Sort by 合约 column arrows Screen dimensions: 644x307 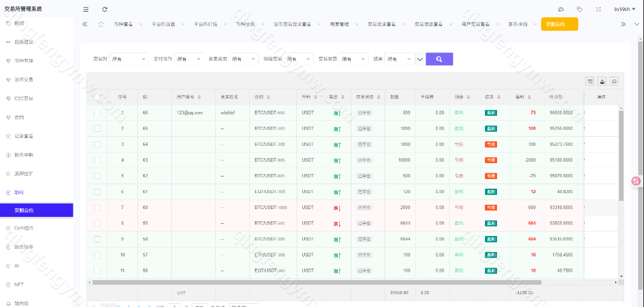pyautogui.click(x=268, y=97)
